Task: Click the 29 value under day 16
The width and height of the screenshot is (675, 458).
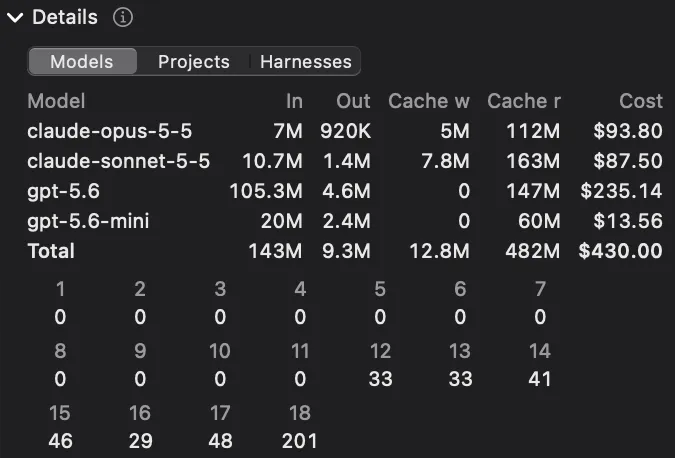Action: pyautogui.click(x=140, y=441)
